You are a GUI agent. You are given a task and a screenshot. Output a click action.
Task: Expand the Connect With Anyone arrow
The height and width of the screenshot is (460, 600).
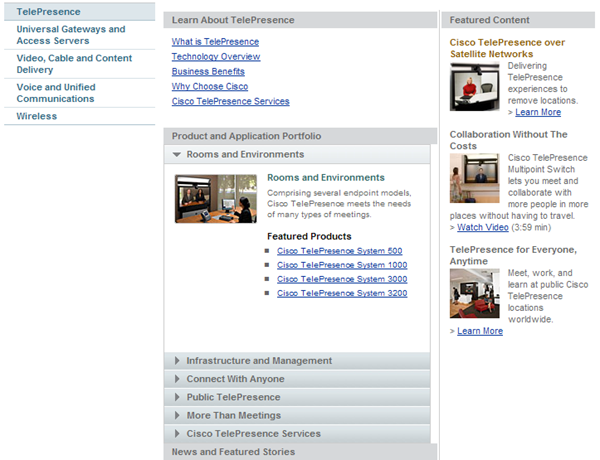click(177, 379)
